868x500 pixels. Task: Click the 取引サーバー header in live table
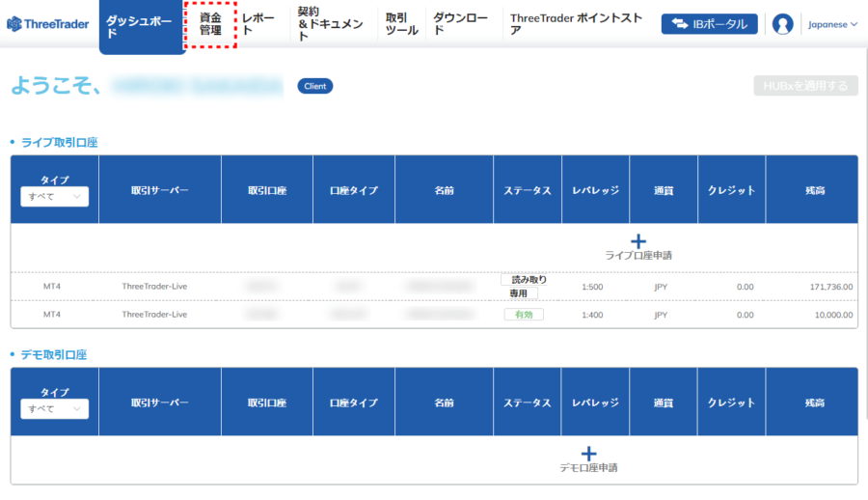coord(159,190)
